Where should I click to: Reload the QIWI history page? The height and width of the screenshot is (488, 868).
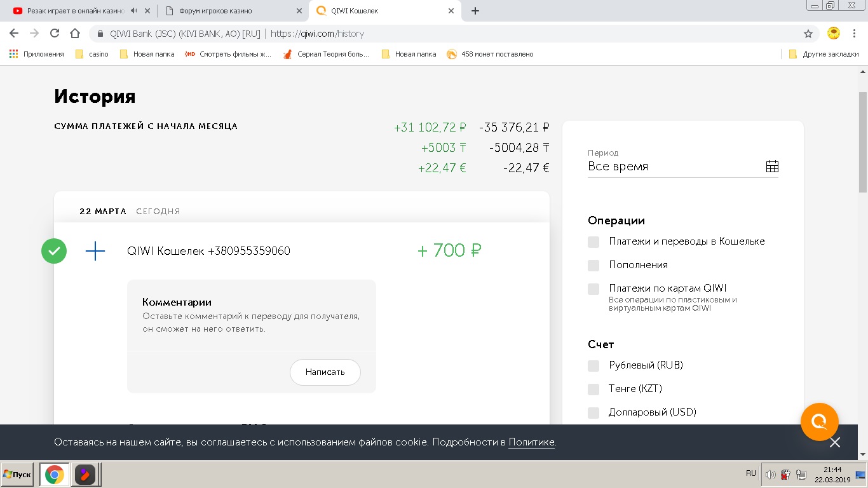[x=55, y=34]
